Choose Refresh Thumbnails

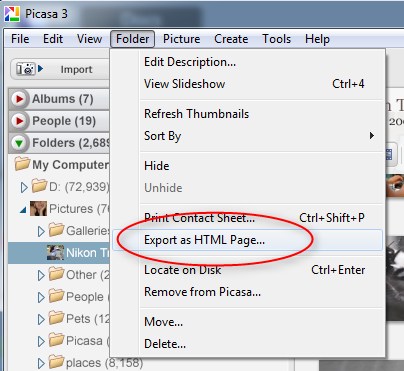pyautogui.click(x=248, y=114)
